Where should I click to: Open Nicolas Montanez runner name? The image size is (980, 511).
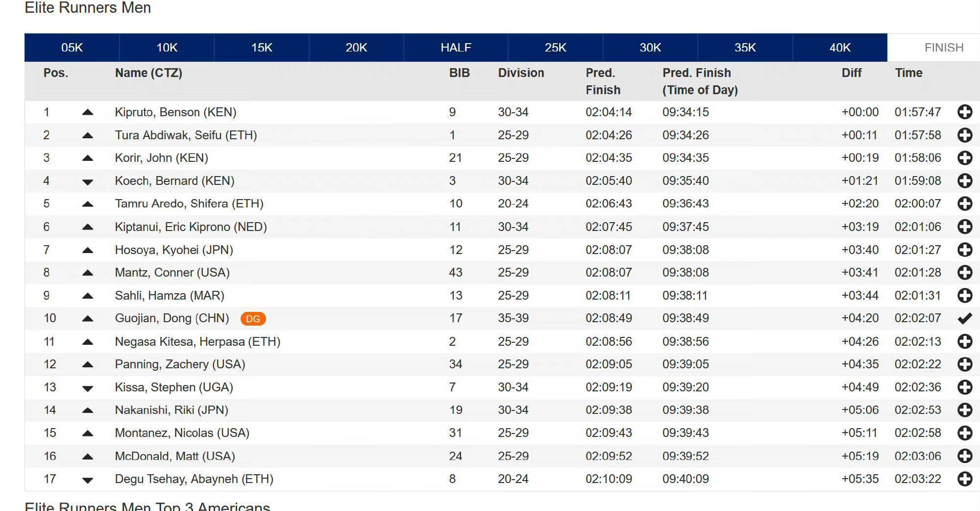pos(182,433)
